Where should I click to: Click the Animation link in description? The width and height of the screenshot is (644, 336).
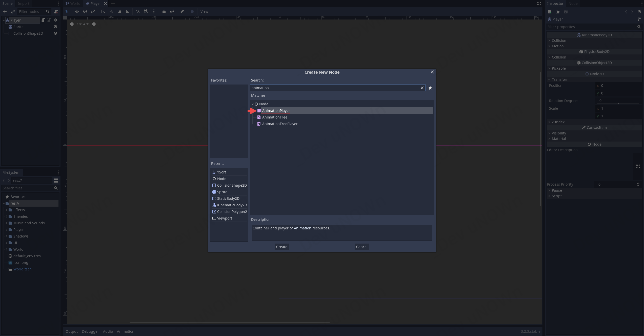point(302,228)
